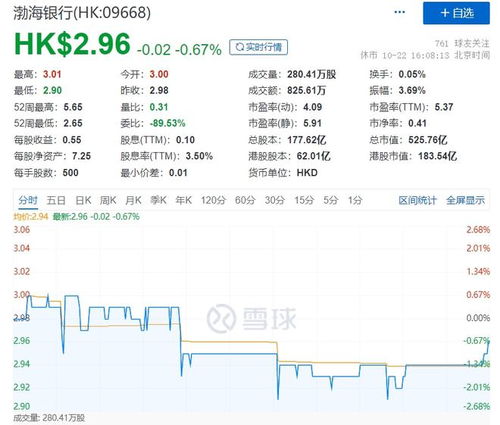Refresh via the 实时行情 button

(258, 47)
